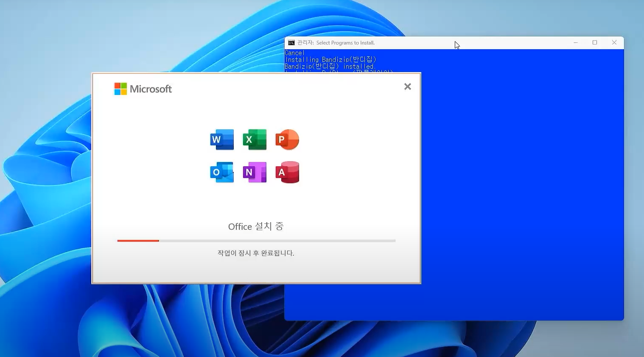Click the PowerPoint icon in Office installer

pos(287,139)
